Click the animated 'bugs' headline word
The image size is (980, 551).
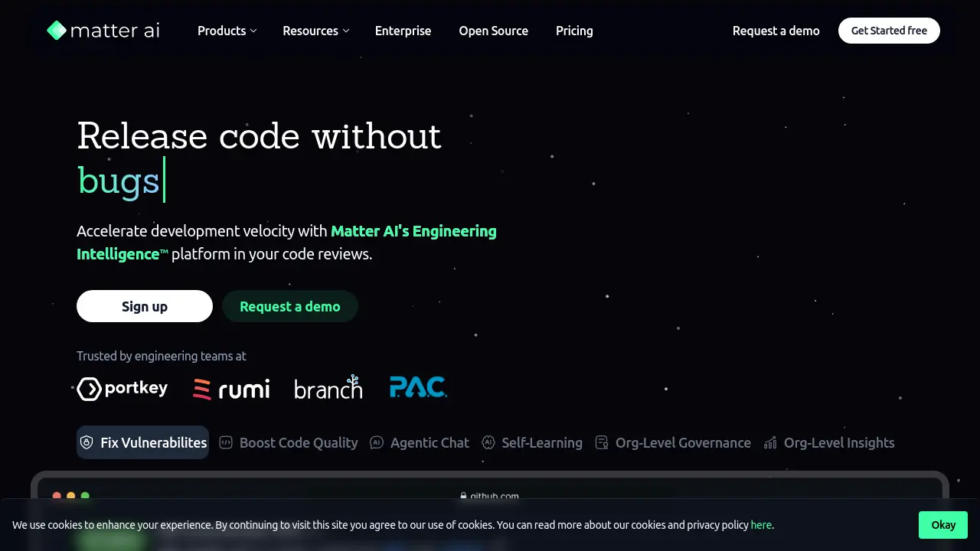119,181
